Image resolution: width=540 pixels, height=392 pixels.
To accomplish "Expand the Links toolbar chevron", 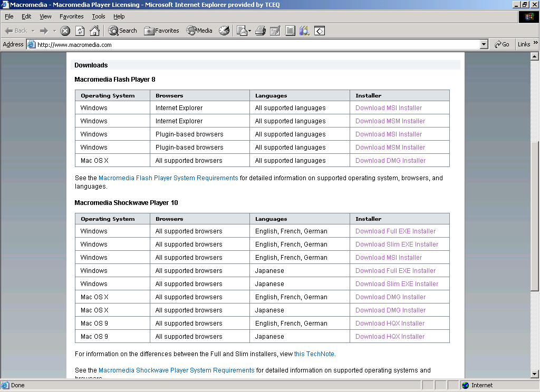I will point(536,43).
